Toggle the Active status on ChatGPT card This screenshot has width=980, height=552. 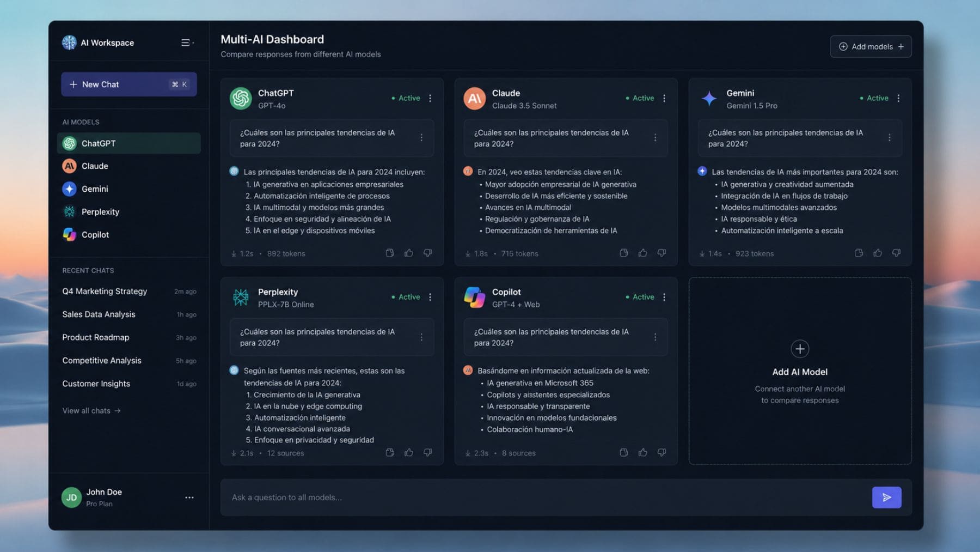point(406,98)
